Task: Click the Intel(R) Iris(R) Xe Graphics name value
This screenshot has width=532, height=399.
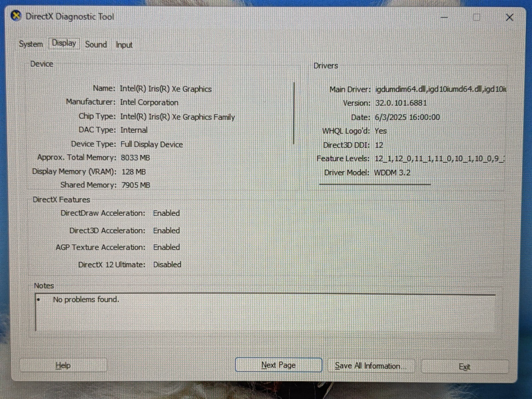Action: (x=166, y=89)
